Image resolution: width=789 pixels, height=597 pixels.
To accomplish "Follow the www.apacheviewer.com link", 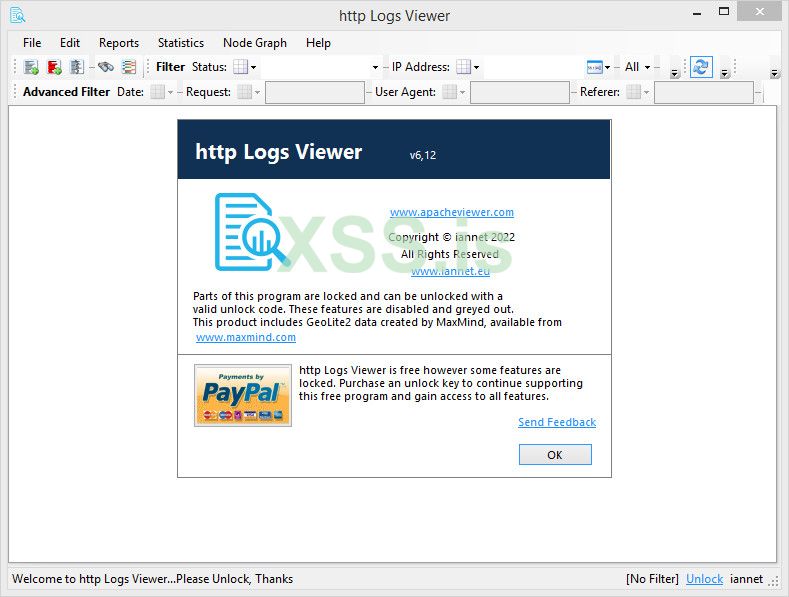I will point(452,212).
